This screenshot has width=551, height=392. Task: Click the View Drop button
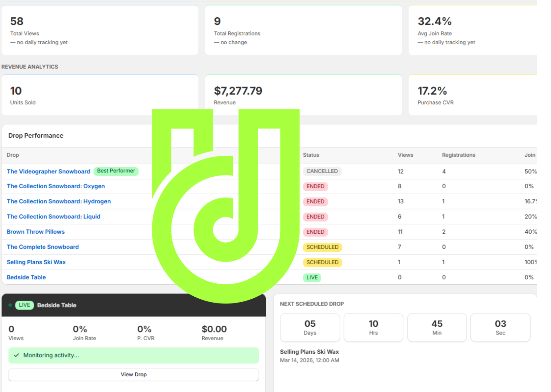click(x=134, y=374)
